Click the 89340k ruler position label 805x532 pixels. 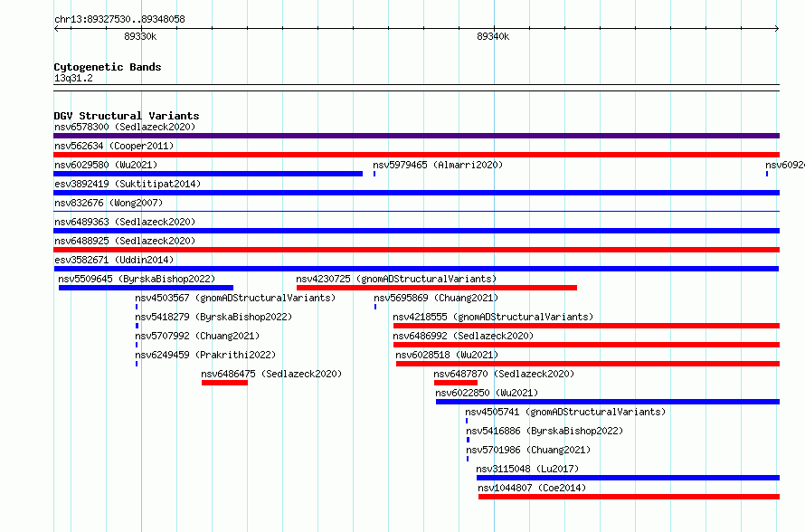point(493,36)
